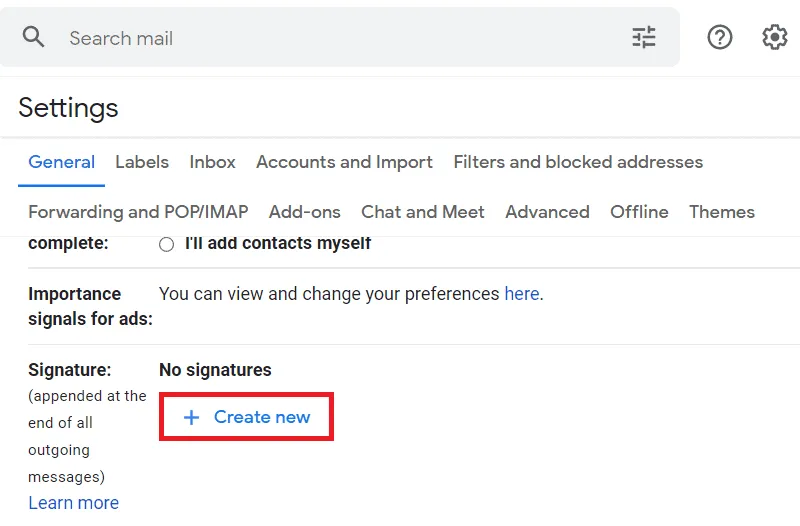Open the Add-ons tab

(305, 212)
